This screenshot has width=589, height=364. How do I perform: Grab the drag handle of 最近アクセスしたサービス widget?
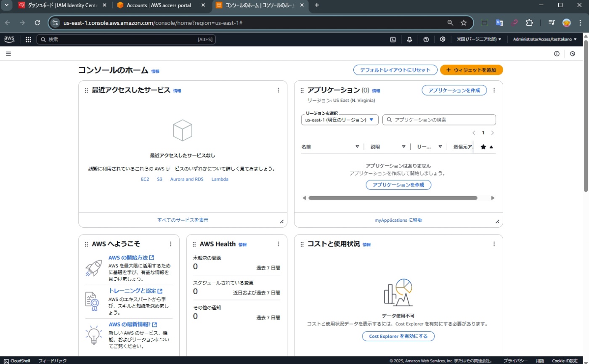(86, 90)
